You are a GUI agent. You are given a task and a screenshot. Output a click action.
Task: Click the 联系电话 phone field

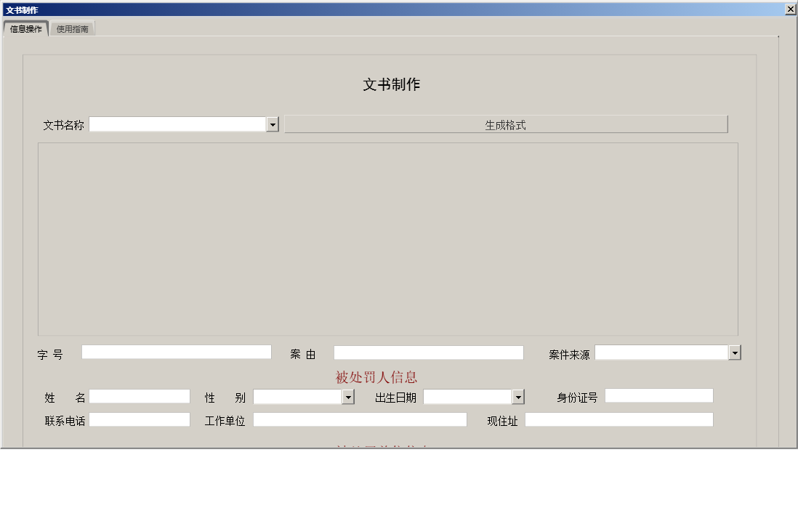tap(140, 419)
